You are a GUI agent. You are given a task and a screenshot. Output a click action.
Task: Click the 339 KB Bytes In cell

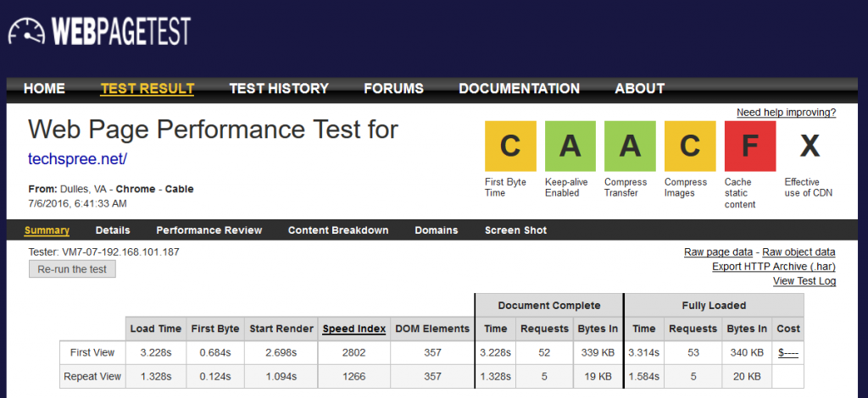(x=597, y=352)
